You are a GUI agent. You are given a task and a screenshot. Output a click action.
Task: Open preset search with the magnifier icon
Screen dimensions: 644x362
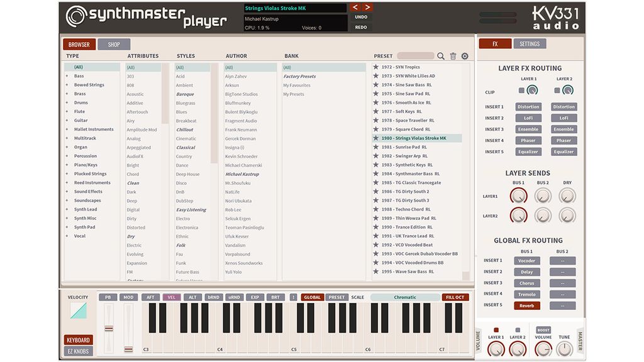(x=441, y=55)
